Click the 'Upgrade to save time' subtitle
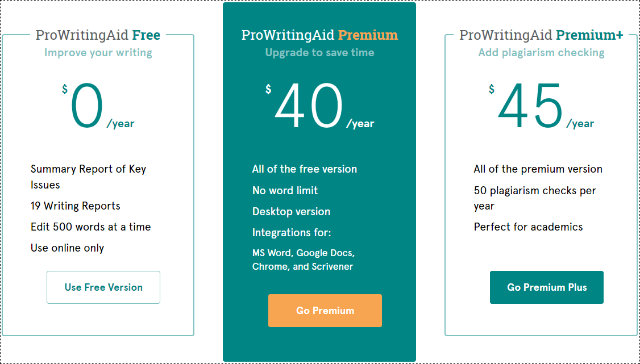The width and height of the screenshot is (640, 364). 319,53
